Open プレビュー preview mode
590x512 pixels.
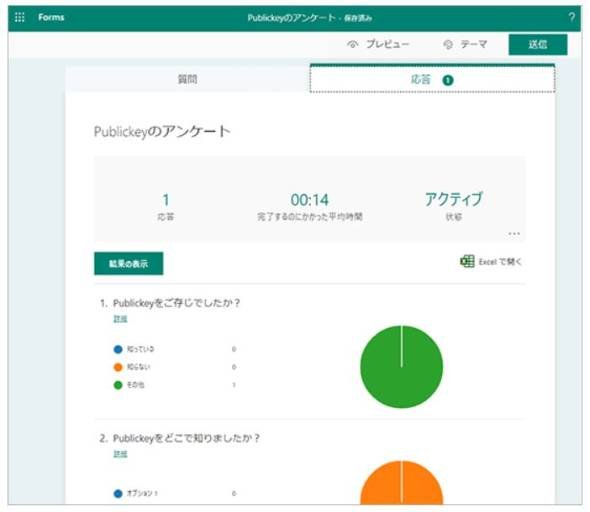(388, 44)
